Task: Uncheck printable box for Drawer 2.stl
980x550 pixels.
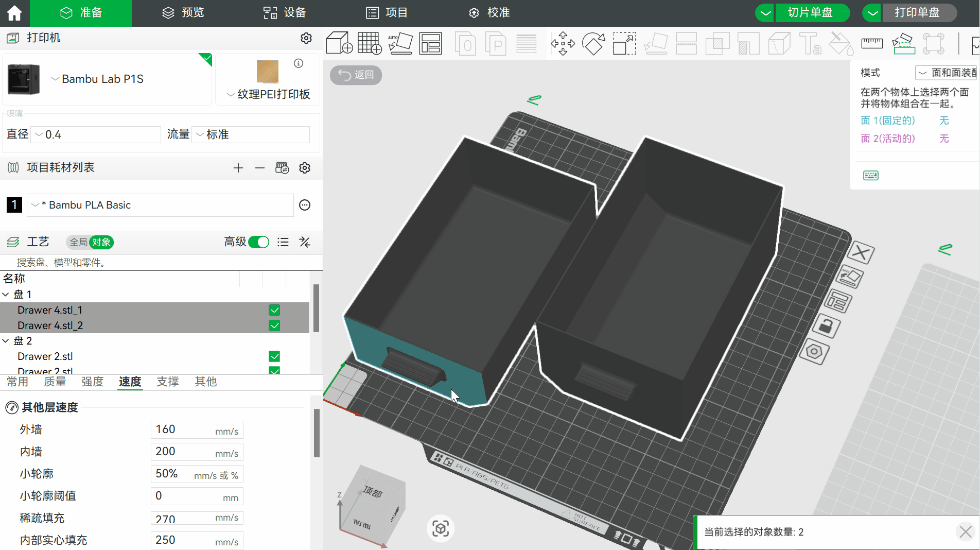Action: point(274,356)
